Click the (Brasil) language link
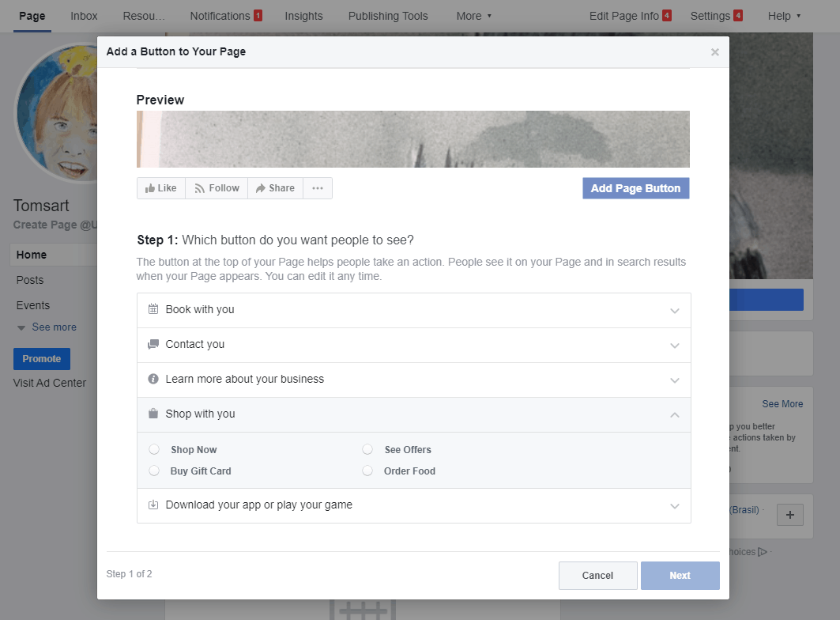Viewport: 840px width, 620px height. [744, 509]
